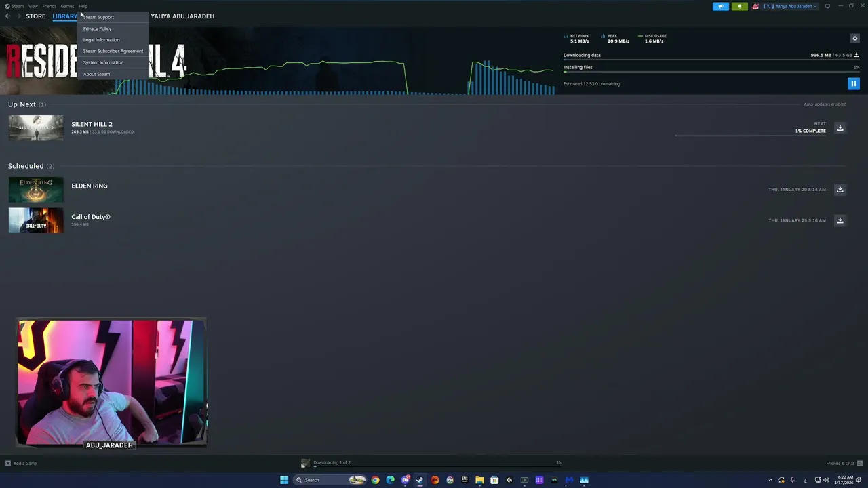The image size is (868, 488).
Task: Open Logitech G HUB from taskbar
Action: click(x=509, y=480)
